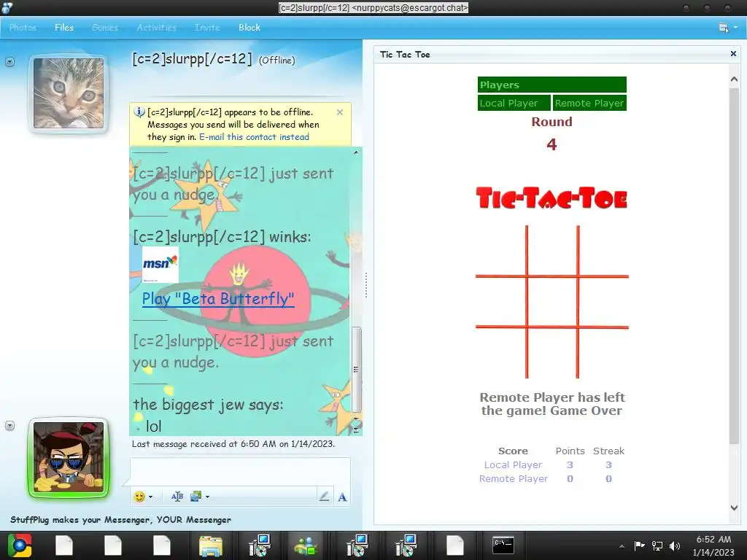Switch to text typing mode A
This screenshot has height=560, width=747.
pos(342,497)
